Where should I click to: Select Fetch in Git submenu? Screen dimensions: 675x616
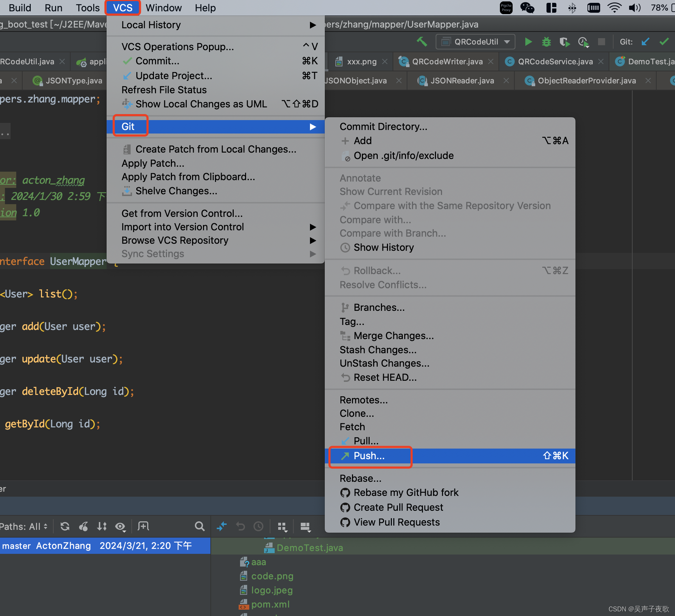(x=450, y=427)
